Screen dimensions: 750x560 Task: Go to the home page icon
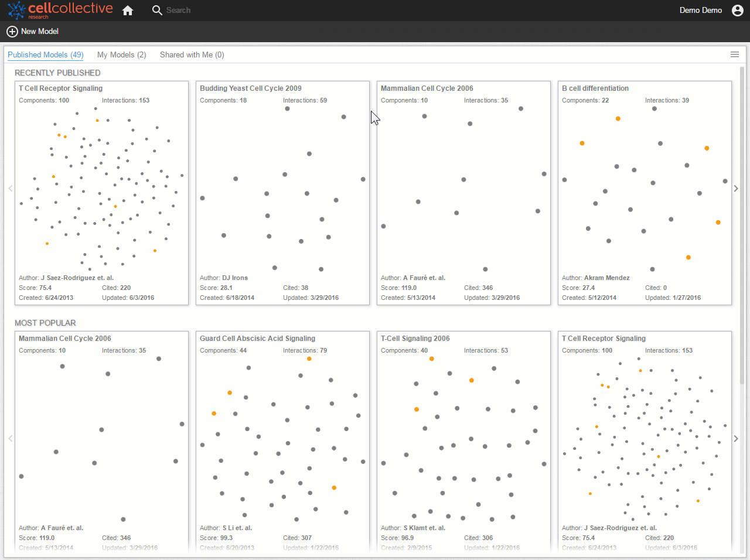pyautogui.click(x=128, y=11)
